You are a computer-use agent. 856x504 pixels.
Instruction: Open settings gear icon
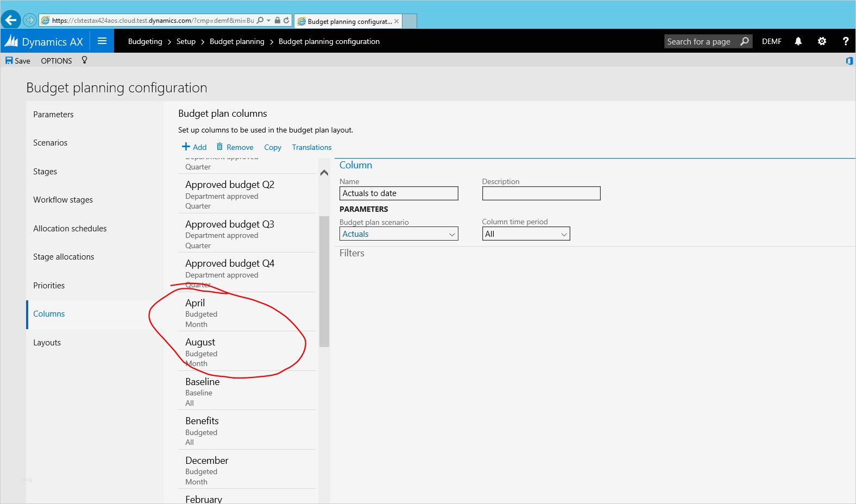pyautogui.click(x=822, y=41)
